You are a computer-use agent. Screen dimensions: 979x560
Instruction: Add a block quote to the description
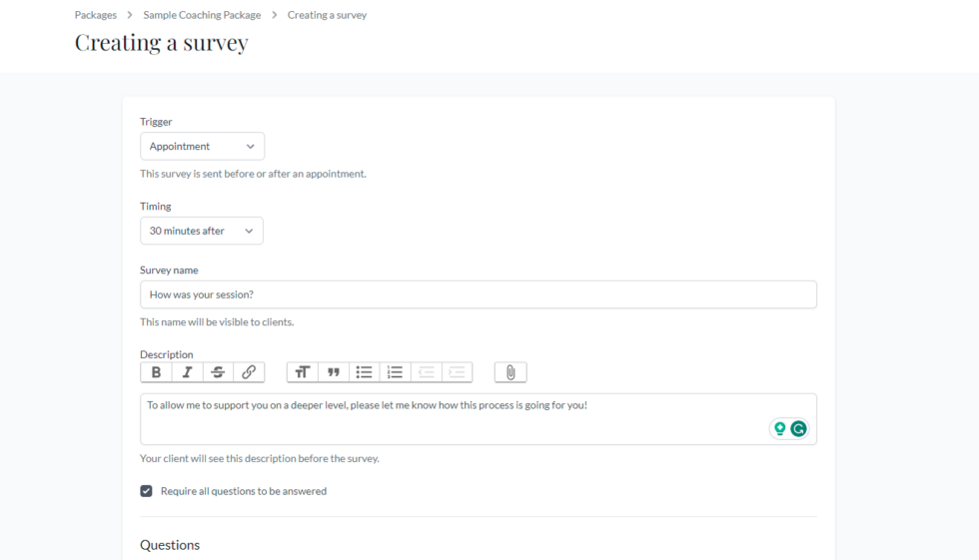[x=334, y=372]
